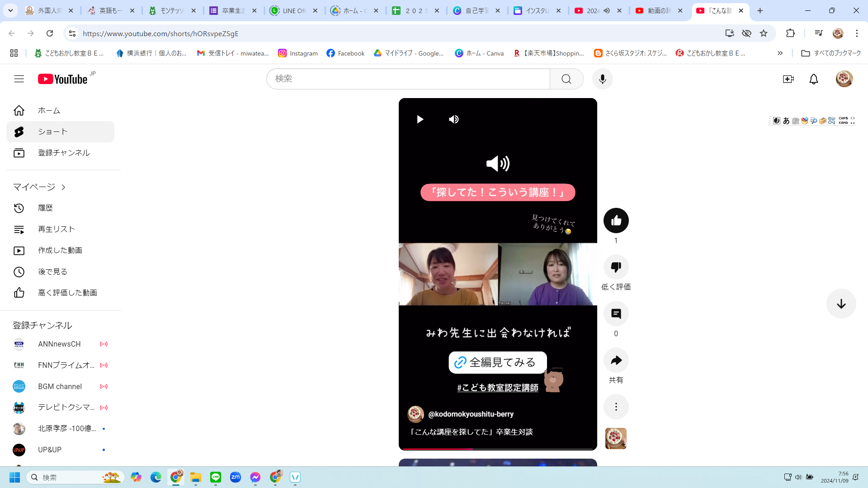Screen dimensions: 868x488
Task: Select 登録チャンネル in the sidebar menu
Action: 63,153
